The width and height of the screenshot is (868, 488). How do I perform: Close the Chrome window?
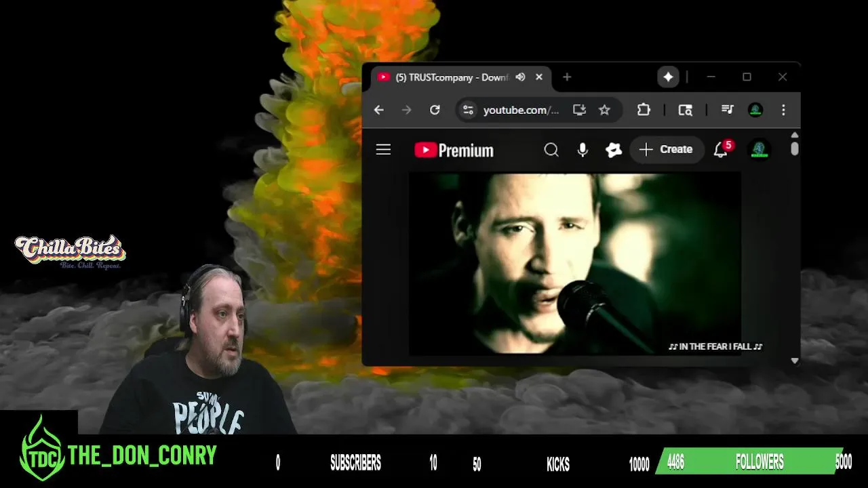(x=783, y=77)
